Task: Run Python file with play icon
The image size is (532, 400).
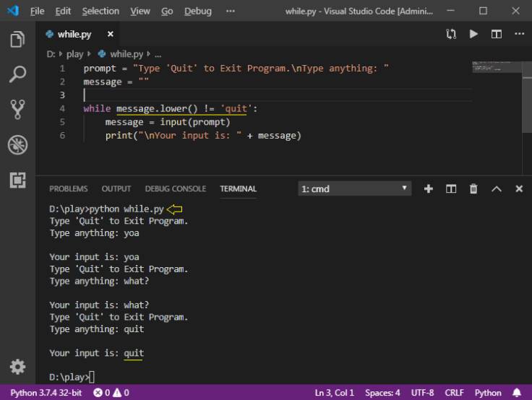Action: (x=473, y=34)
